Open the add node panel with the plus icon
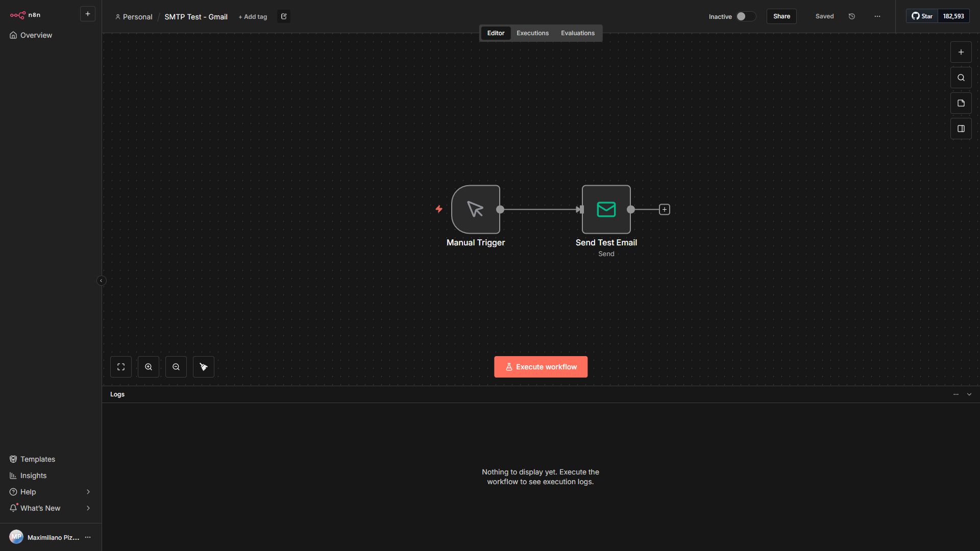The image size is (980, 551). (x=961, y=52)
